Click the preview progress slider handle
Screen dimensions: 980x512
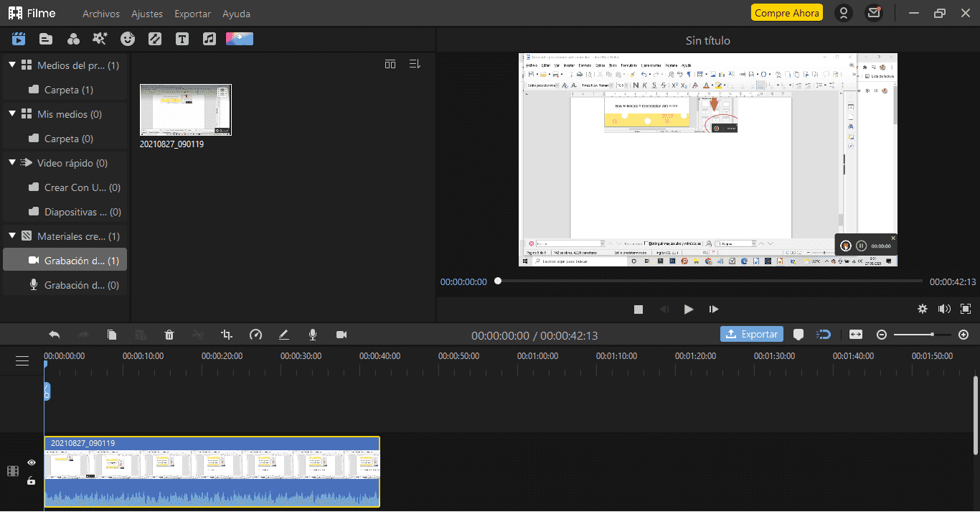coord(498,281)
